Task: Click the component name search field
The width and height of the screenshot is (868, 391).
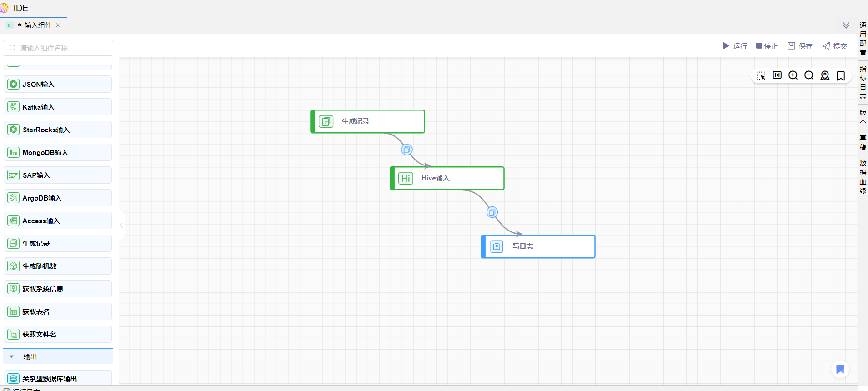Action: tap(58, 48)
